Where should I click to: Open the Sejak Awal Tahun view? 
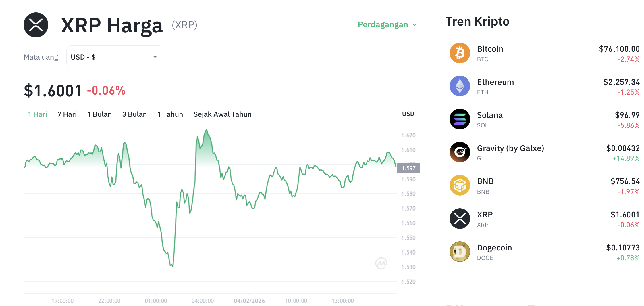click(x=223, y=114)
